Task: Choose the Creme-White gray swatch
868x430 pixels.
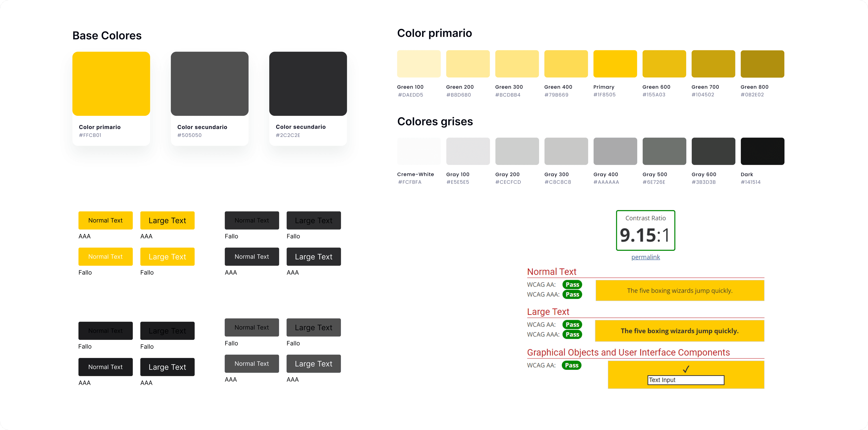Action: click(x=419, y=151)
